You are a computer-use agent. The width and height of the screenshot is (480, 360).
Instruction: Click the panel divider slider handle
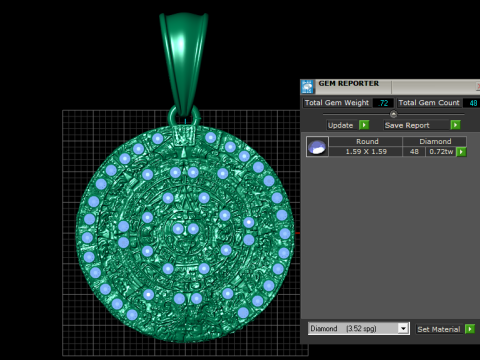[393, 114]
